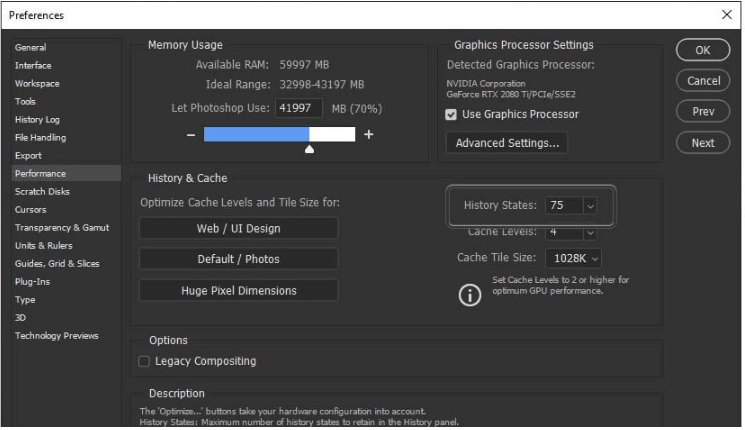Select the General preferences category
The height and width of the screenshot is (430, 745).
(x=30, y=48)
